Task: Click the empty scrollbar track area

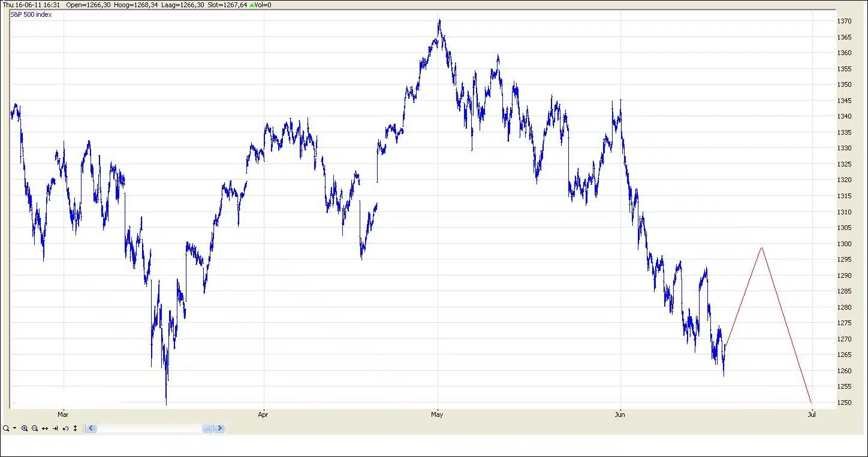Action: [x=150, y=428]
